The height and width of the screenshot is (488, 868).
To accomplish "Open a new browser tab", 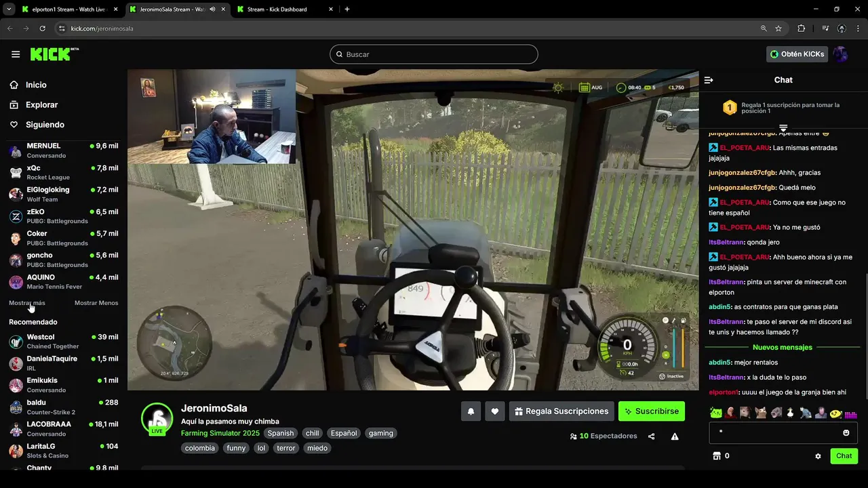I will (x=347, y=9).
